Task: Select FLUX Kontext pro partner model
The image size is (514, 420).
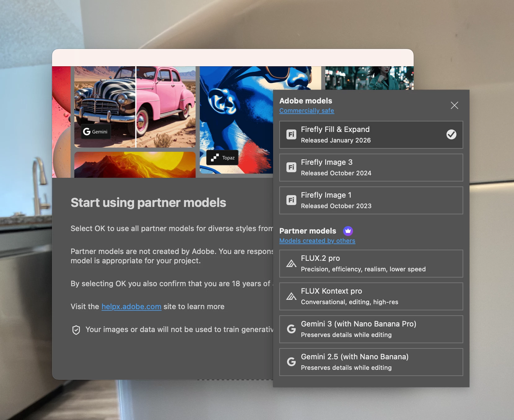Action: [371, 296]
